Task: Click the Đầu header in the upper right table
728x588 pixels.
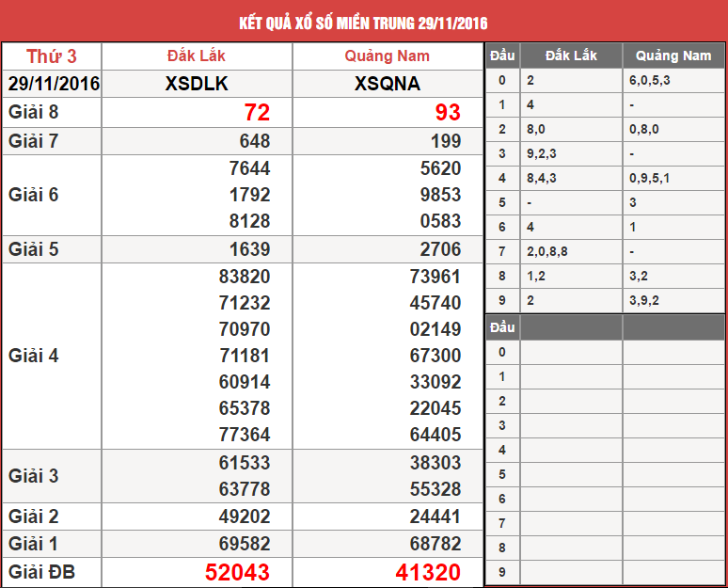Action: 502,56
